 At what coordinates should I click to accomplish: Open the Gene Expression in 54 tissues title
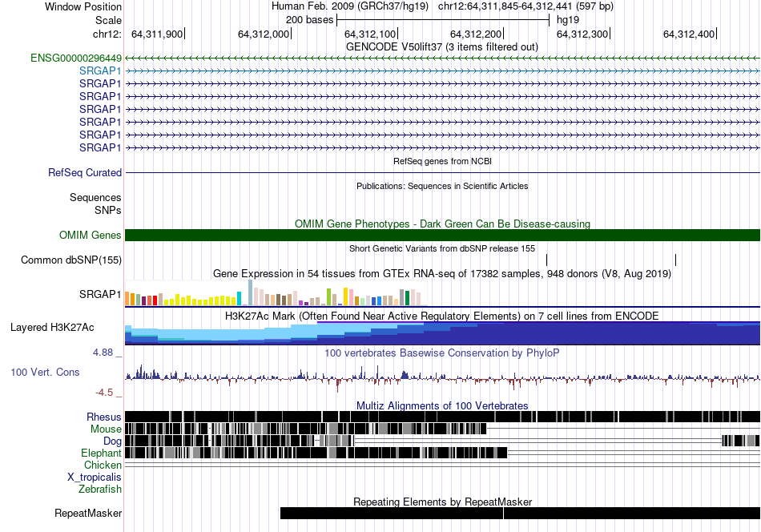442,274
